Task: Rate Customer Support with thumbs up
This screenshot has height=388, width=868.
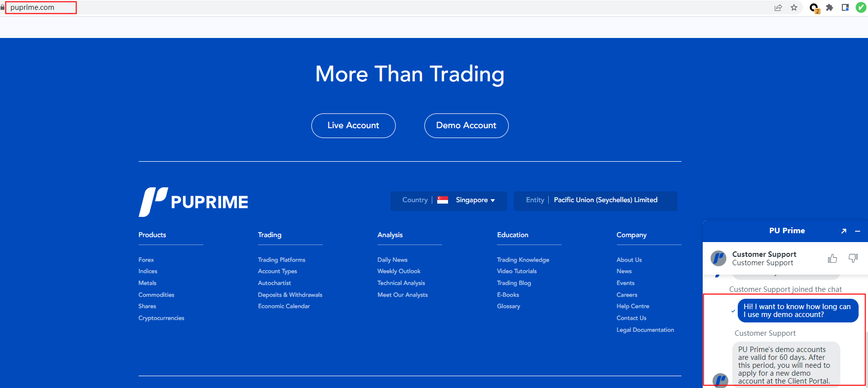Action: (832, 258)
